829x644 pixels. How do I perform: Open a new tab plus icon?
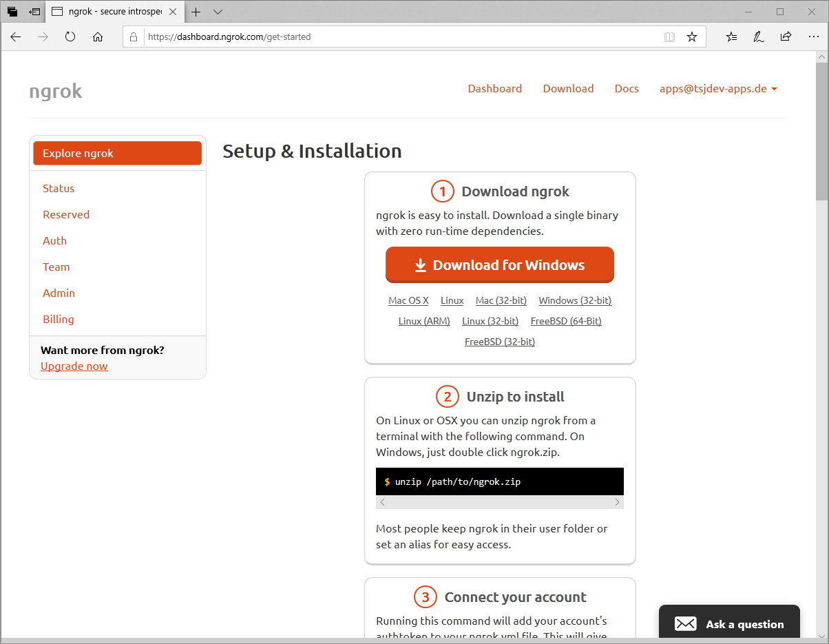196,12
